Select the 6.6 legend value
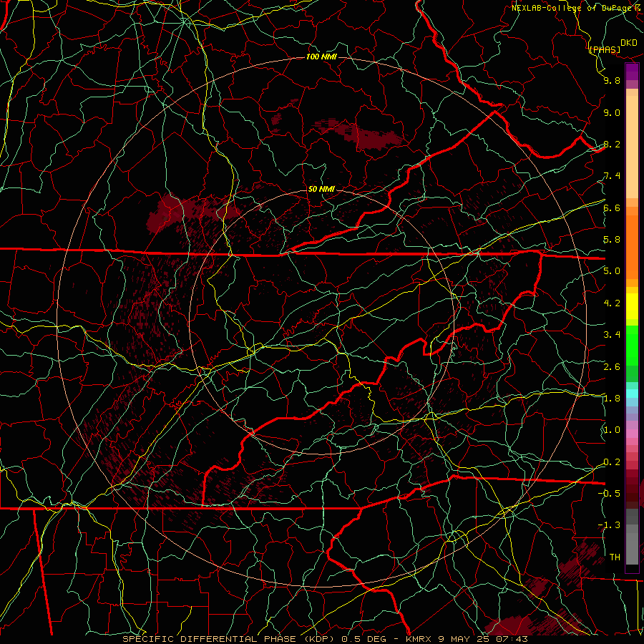 coord(612,208)
